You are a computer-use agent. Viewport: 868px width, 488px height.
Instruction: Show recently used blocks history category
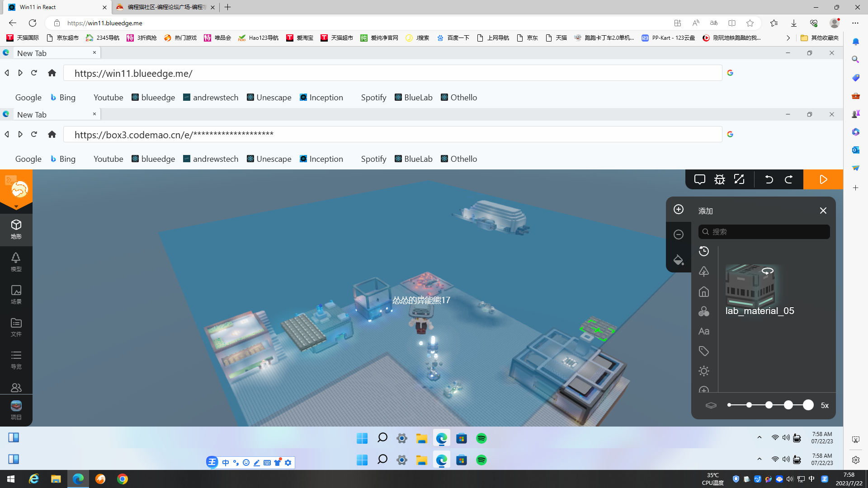point(704,251)
